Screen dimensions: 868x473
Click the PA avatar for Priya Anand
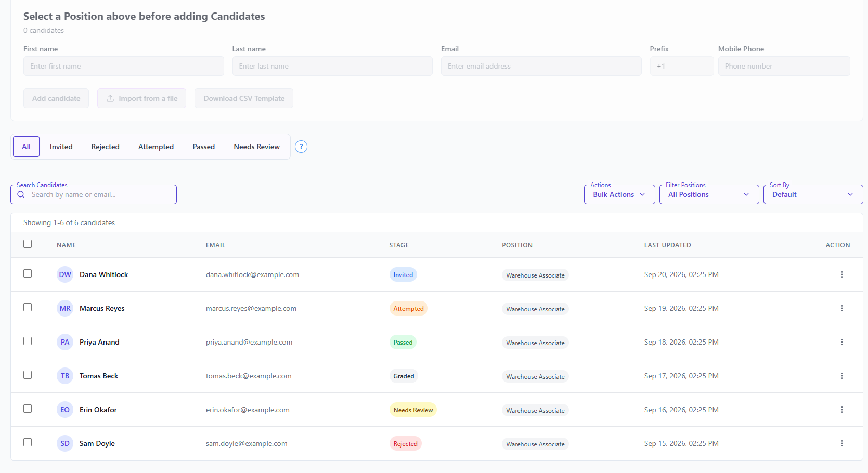65,342
